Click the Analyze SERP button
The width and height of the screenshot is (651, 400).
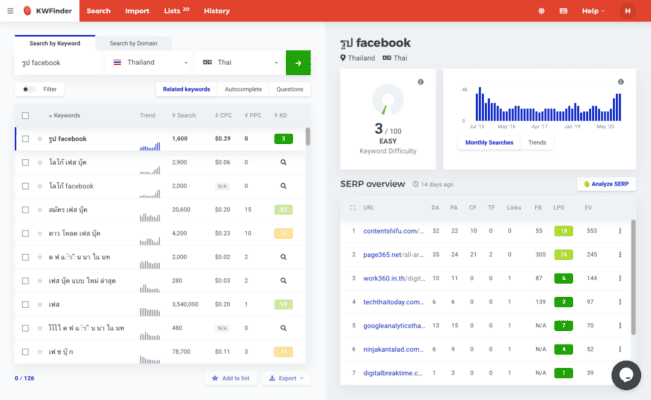[x=606, y=184]
